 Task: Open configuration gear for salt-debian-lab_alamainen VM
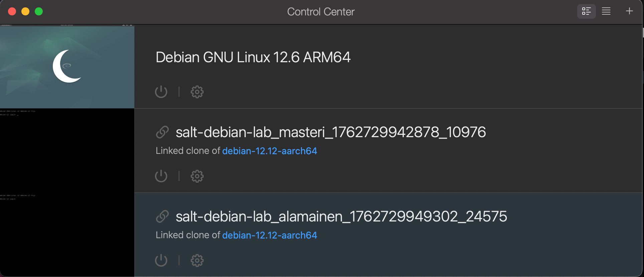point(197,260)
